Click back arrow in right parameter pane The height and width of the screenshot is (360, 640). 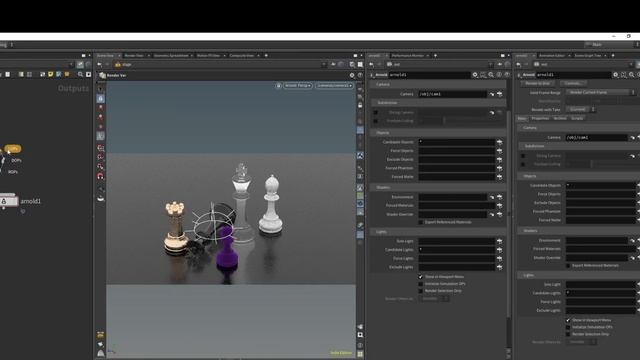tap(518, 64)
